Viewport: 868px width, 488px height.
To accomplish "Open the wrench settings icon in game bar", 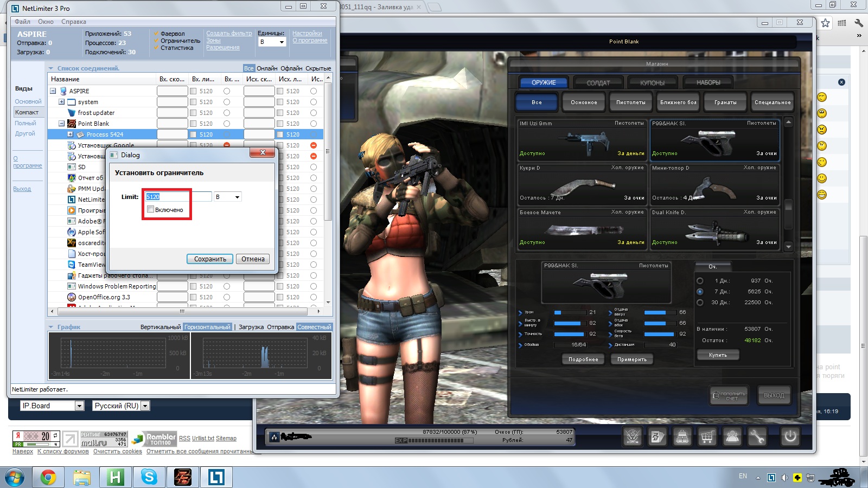I will [x=757, y=436].
